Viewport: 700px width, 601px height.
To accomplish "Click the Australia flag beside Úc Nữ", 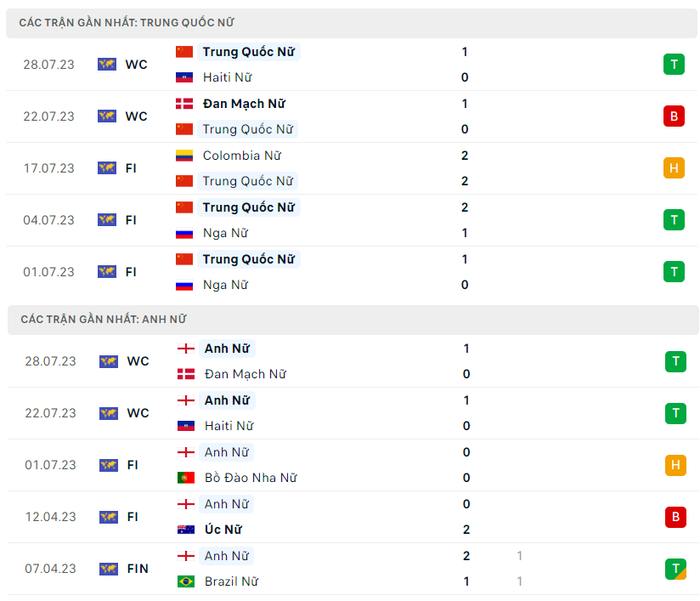I will 186,530.
